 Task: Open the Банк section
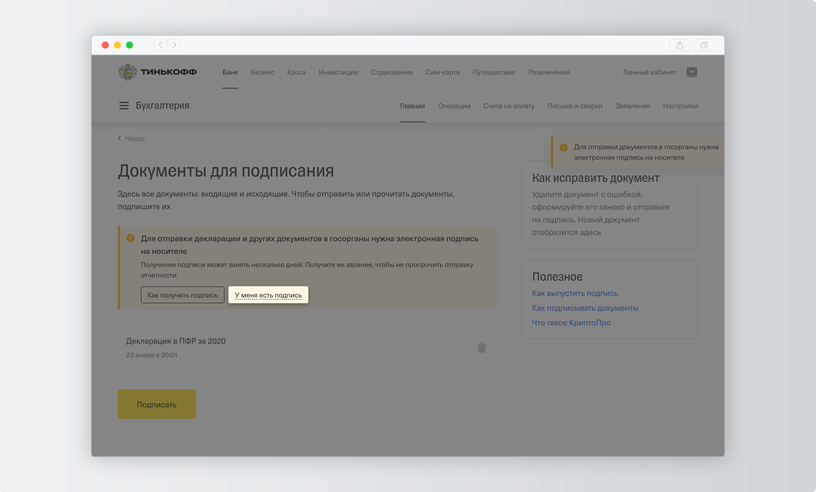(230, 72)
